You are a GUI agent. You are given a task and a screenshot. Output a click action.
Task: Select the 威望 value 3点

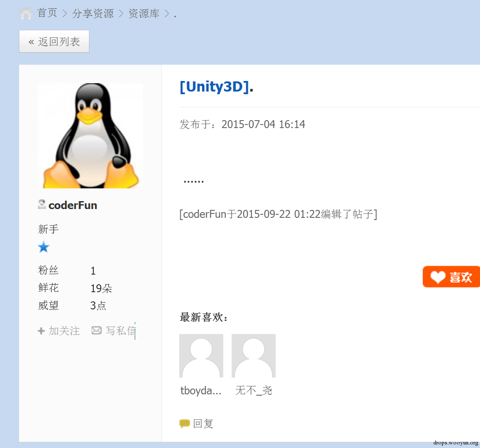(x=98, y=305)
